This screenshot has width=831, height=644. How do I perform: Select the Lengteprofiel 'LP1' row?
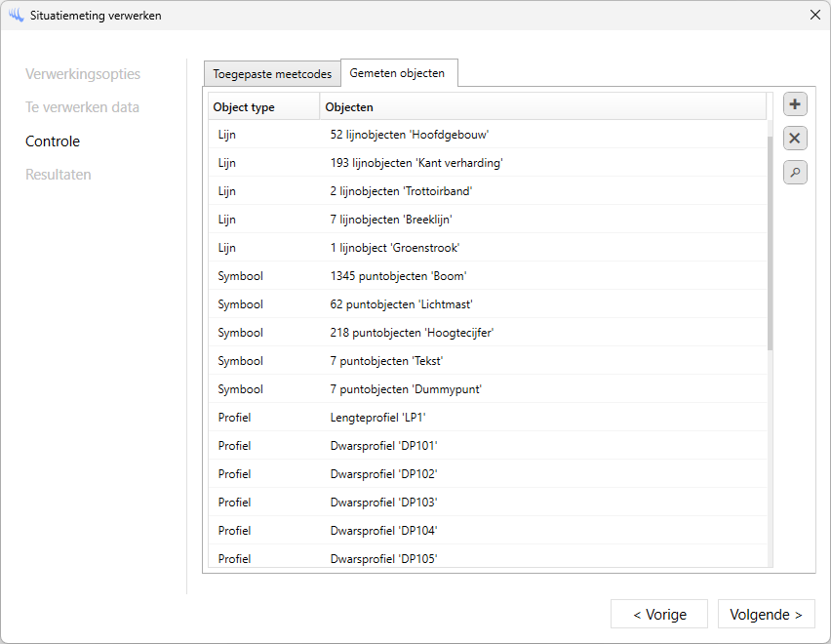488,418
